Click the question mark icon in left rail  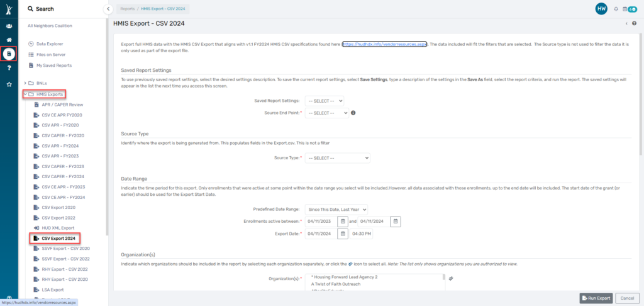click(x=9, y=68)
